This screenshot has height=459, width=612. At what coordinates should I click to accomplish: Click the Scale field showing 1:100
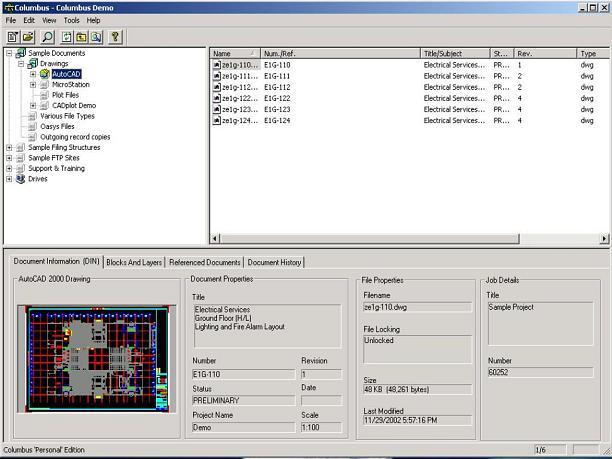tap(321, 427)
